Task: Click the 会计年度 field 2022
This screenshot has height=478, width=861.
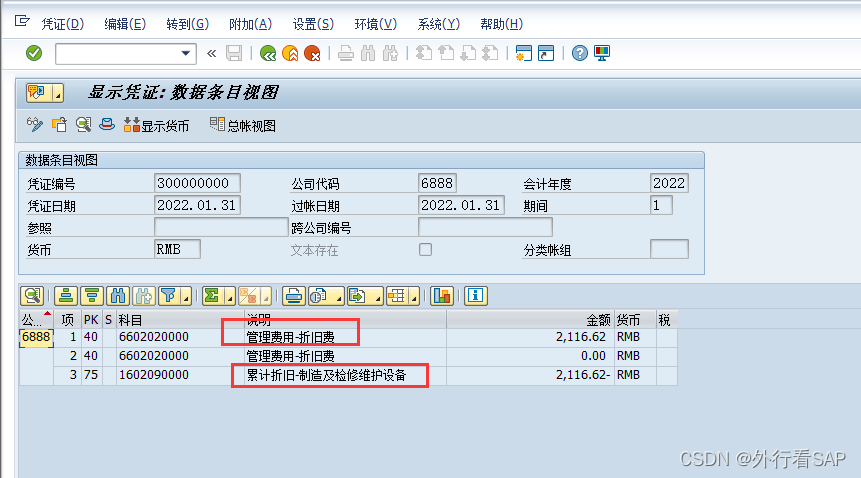Action: click(669, 183)
